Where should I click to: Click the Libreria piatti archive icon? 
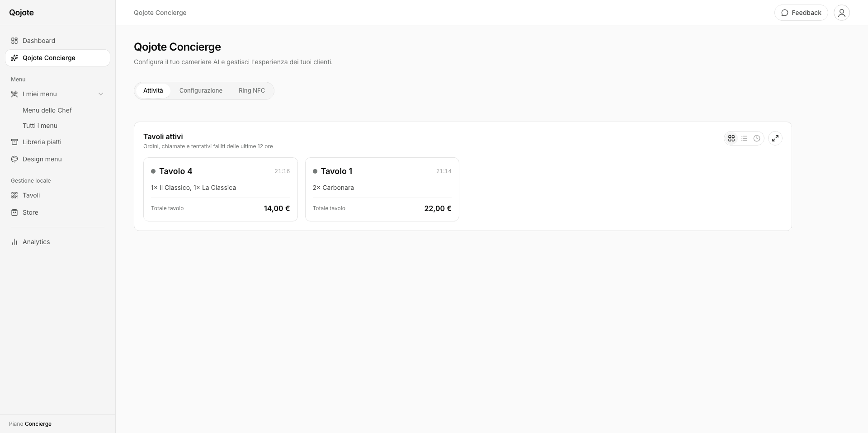pyautogui.click(x=14, y=142)
